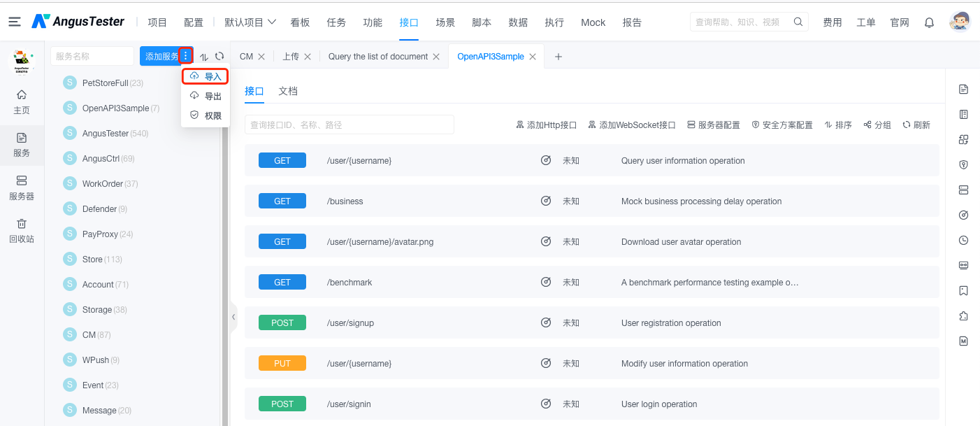Open 工单 link in top bar

(866, 22)
